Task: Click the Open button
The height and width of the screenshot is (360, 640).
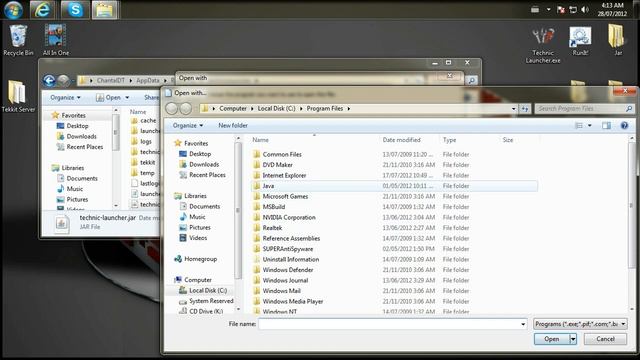Action: click(x=551, y=339)
